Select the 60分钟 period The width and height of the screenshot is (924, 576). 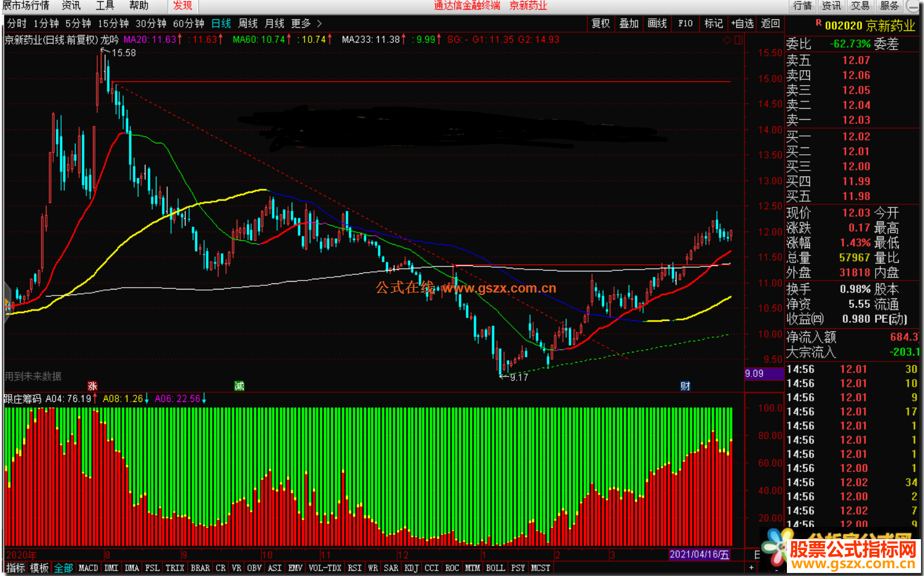(x=188, y=24)
